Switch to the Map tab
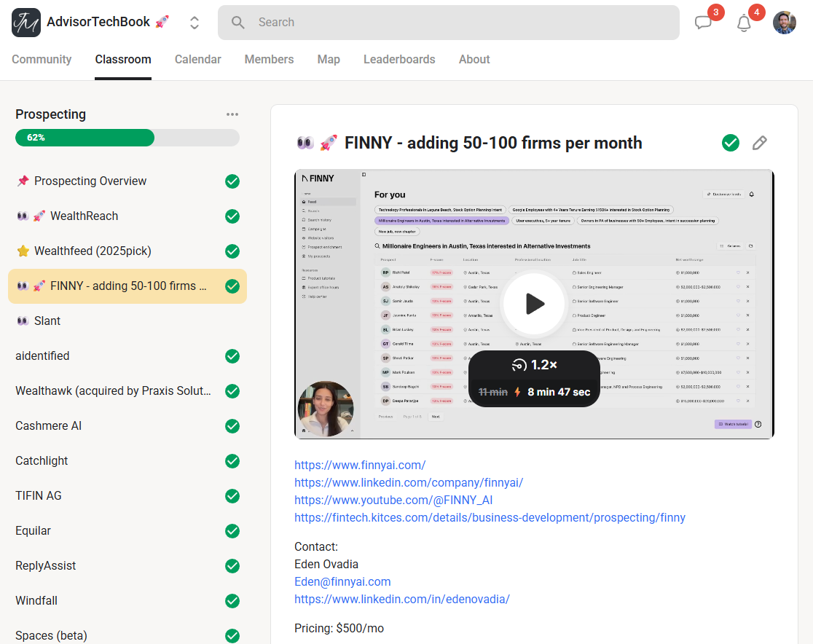 [x=329, y=59]
